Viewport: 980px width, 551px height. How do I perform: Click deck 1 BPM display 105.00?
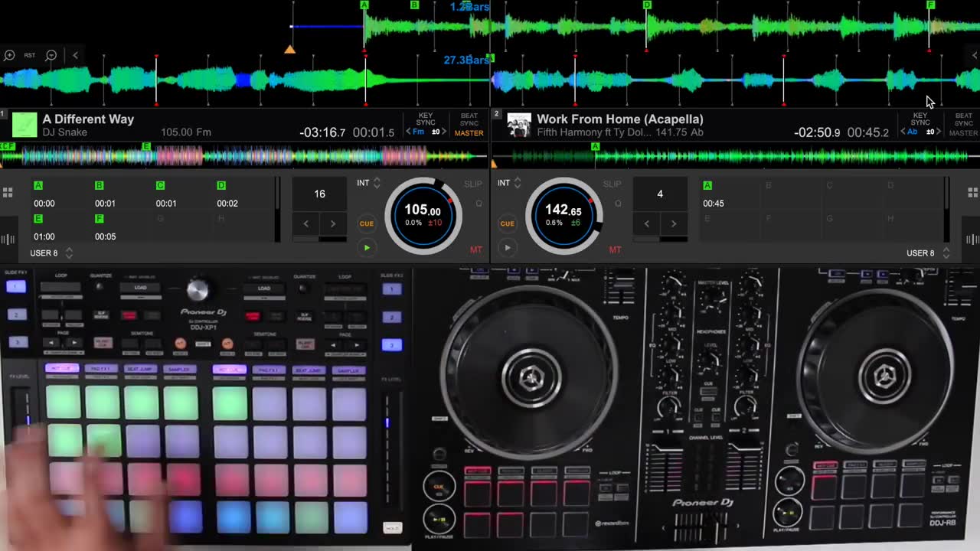coord(423,210)
